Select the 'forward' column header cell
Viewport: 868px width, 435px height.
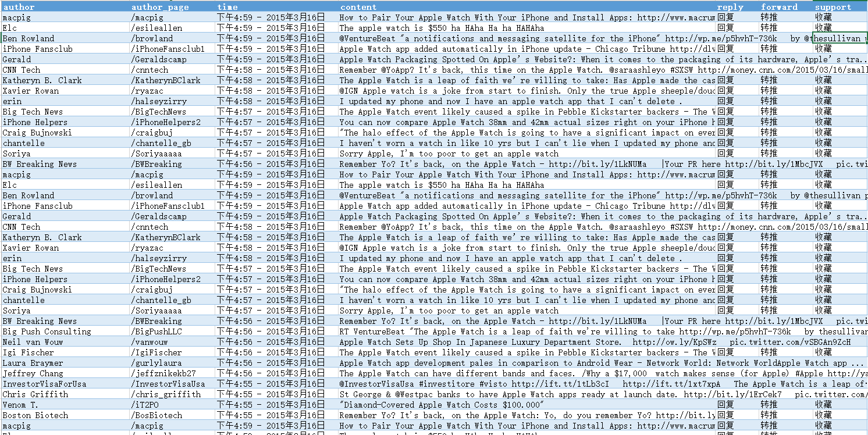(x=786, y=7)
